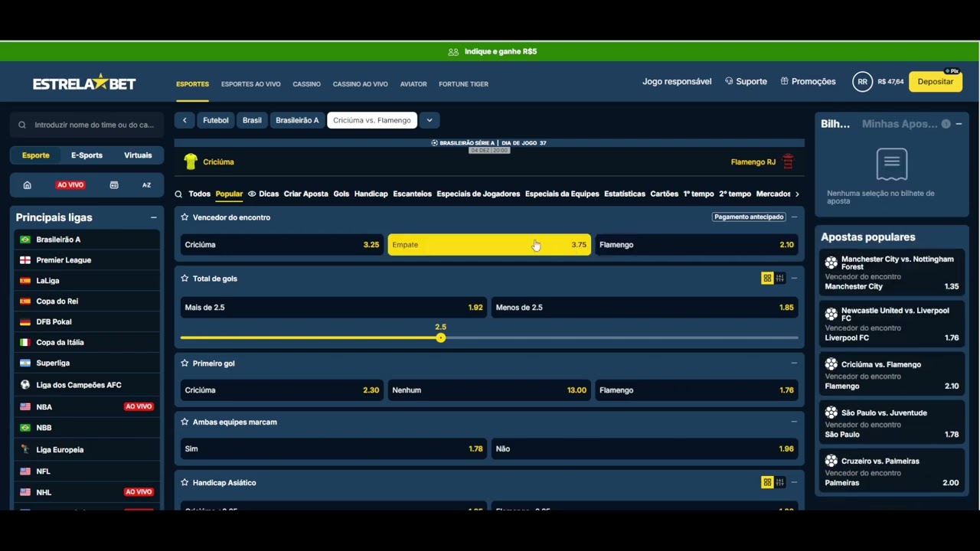980x551 pixels.
Task: Favorite Ambas equipes marcam market star
Action: pyautogui.click(x=185, y=422)
